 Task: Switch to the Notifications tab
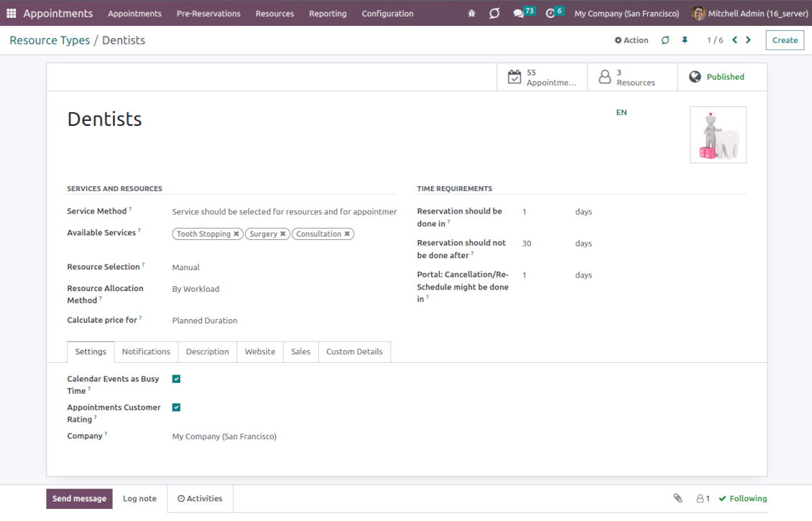click(146, 351)
